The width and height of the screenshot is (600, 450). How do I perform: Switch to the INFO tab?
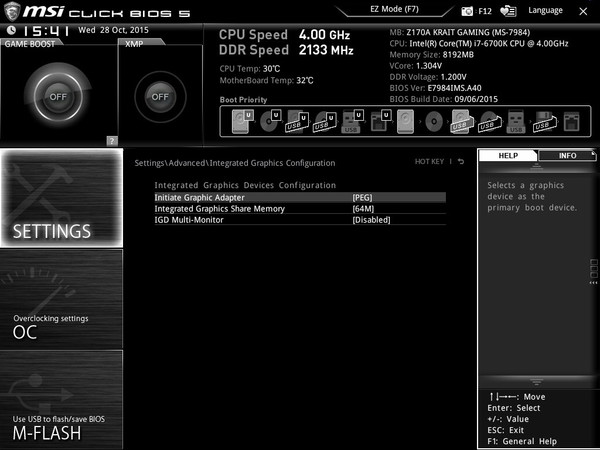(567, 155)
